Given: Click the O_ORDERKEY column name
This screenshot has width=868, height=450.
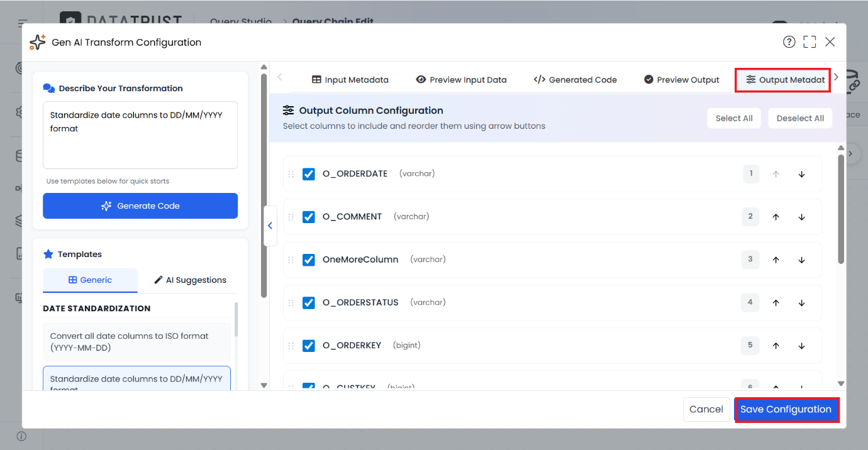Looking at the screenshot, I should point(352,346).
